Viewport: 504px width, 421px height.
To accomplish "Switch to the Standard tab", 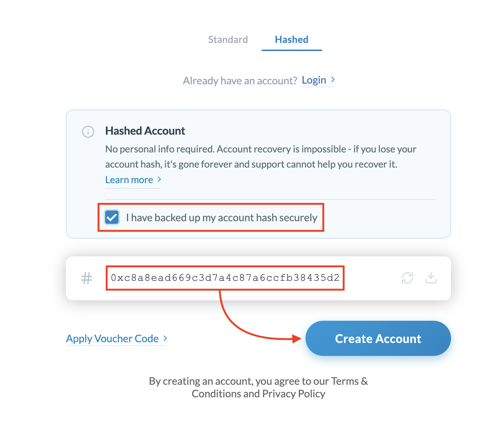I will coord(228,39).
